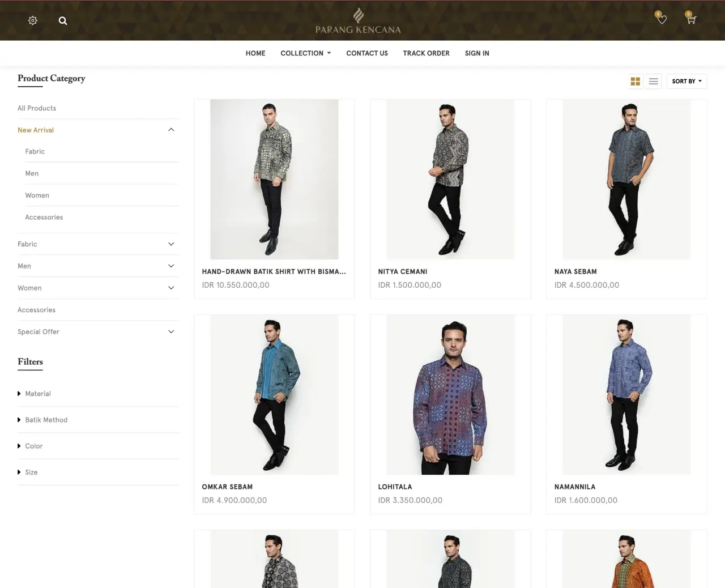The height and width of the screenshot is (588, 725).
Task: Collapse the New Arrival category chevron
Action: point(171,130)
